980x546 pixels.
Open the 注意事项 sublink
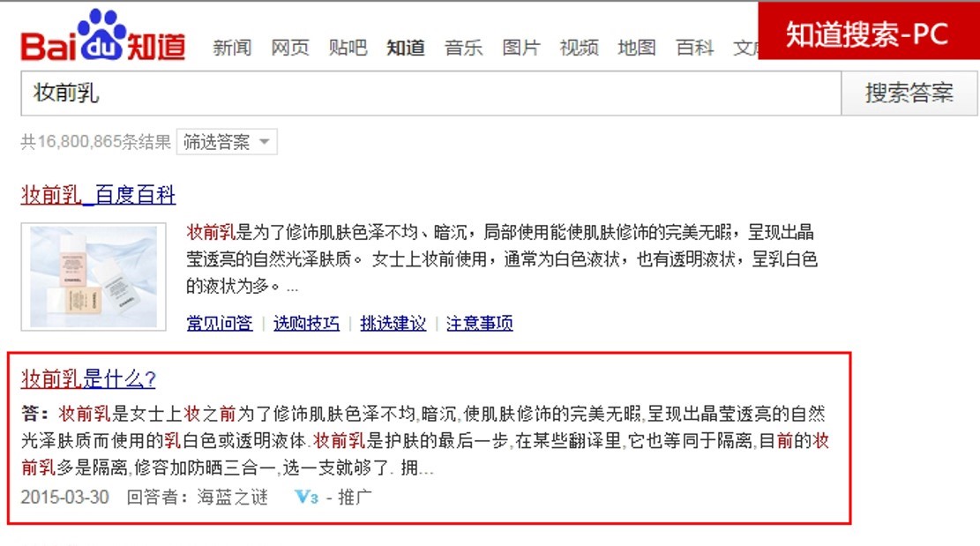479,323
